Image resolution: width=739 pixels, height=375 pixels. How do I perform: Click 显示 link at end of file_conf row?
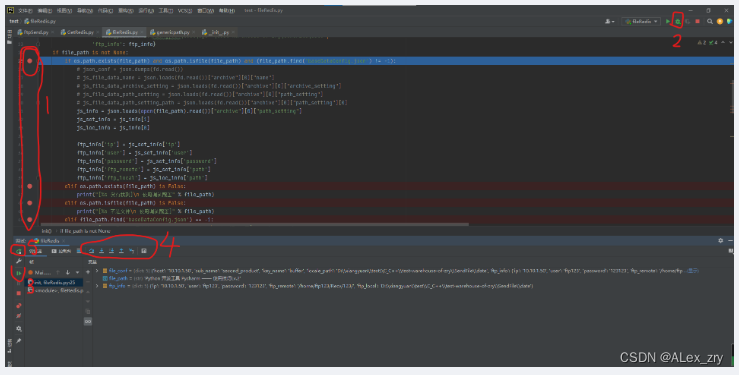[x=693, y=271]
